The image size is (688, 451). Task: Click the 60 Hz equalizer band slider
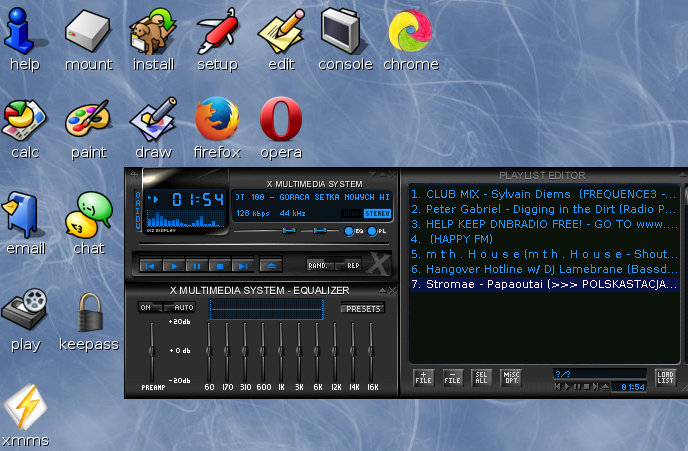(x=209, y=352)
